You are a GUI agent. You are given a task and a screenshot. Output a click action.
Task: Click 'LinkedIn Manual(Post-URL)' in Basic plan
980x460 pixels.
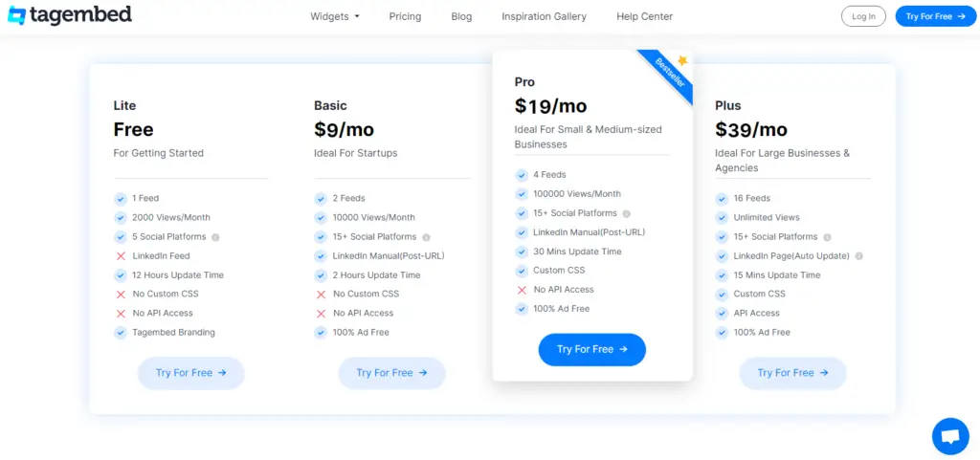389,256
